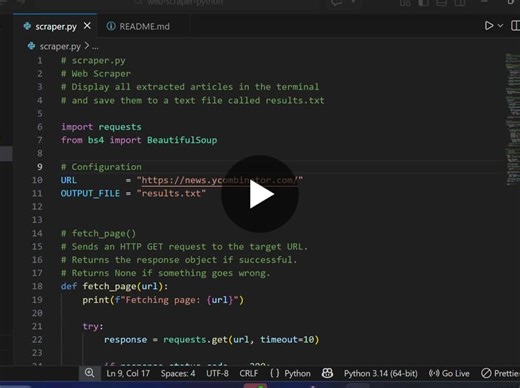Viewport: 520px width, 388px height.
Task: Click line number 1 in the gutter
Action: point(40,61)
